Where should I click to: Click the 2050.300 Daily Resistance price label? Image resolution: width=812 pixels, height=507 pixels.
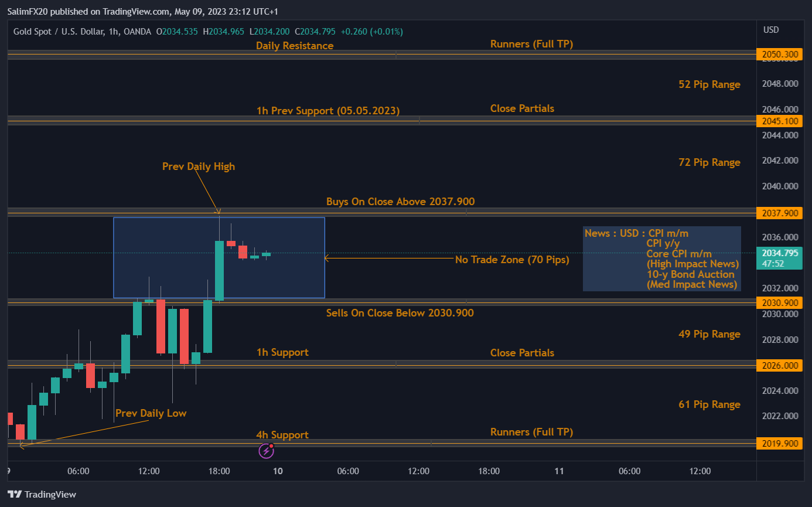tap(779, 54)
